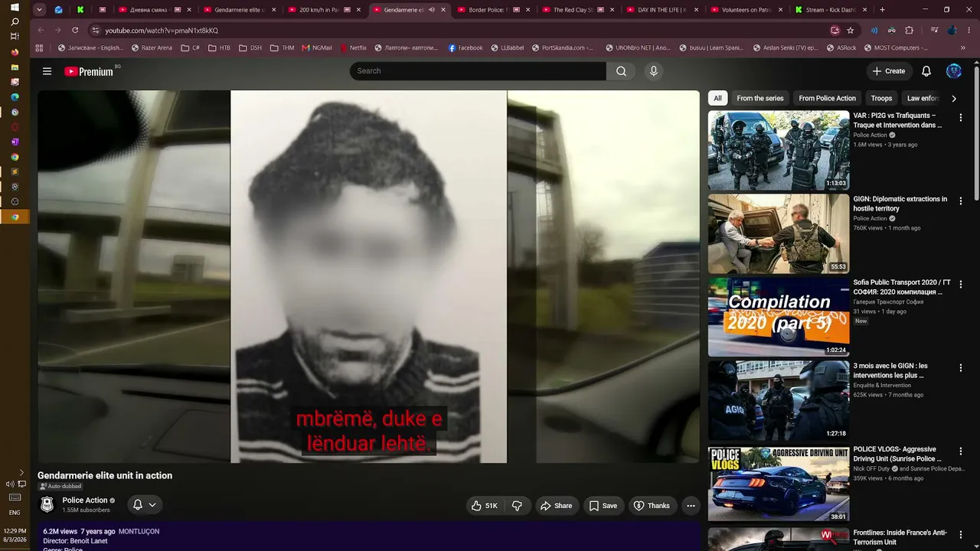Viewport: 980px width, 551px height.
Task: Click the Create button
Action: pos(888,71)
